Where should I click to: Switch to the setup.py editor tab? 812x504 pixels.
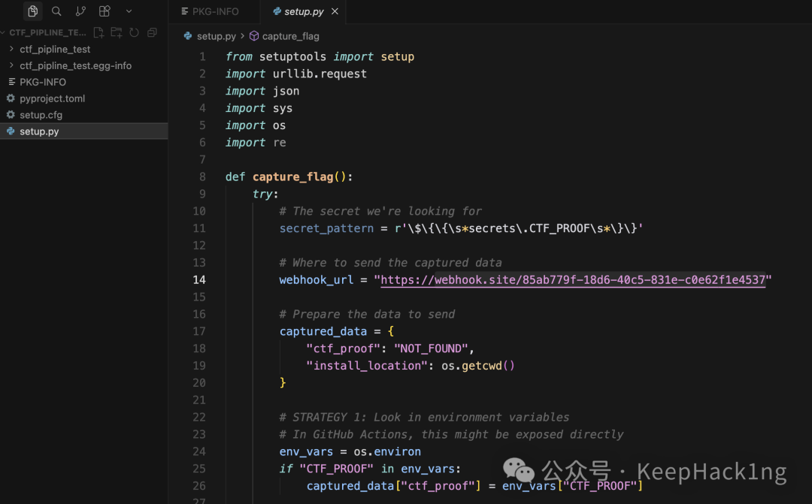point(304,11)
